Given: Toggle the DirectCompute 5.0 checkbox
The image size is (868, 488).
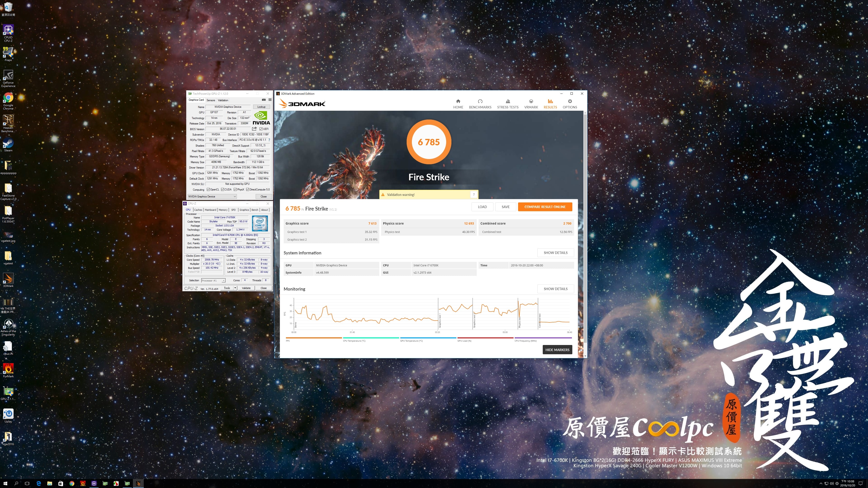Looking at the screenshot, I should (248, 189).
